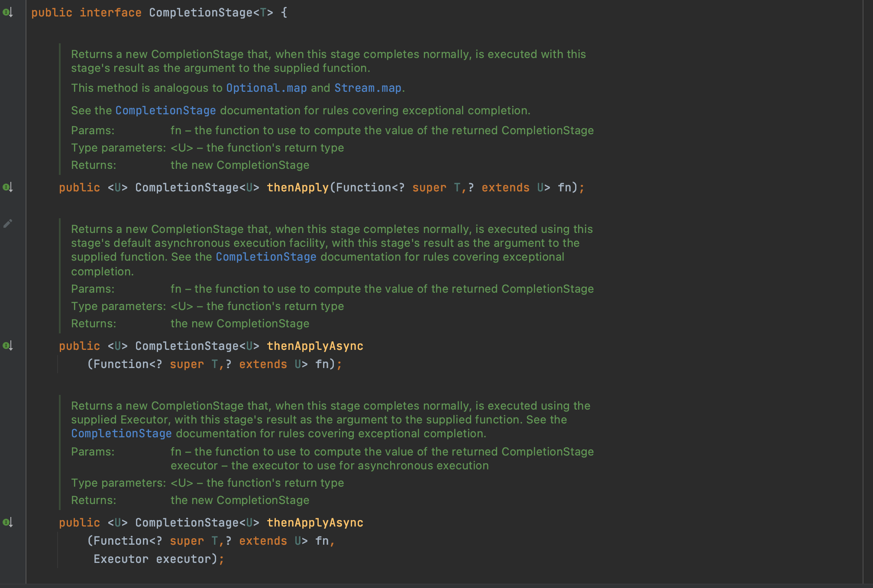This screenshot has height=588, width=873.
Task: Click CompletionStage link in the Executor doc block
Action: [x=121, y=433]
